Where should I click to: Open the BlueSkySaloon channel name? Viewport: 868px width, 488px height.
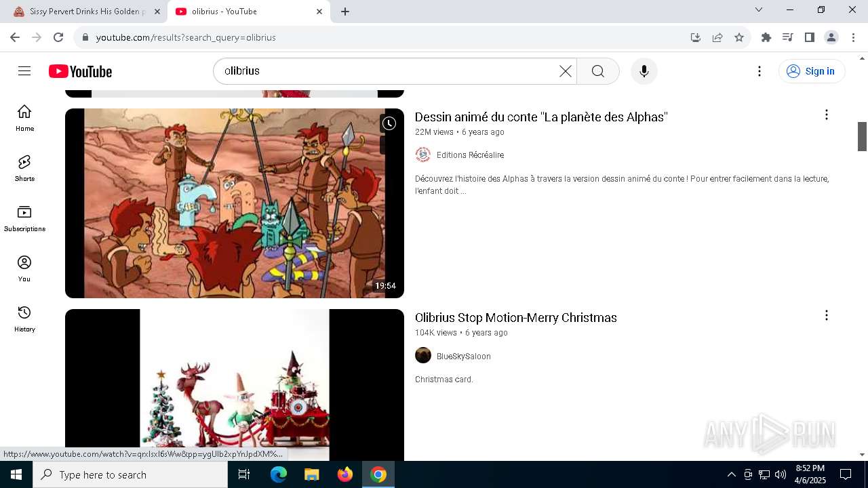(464, 357)
